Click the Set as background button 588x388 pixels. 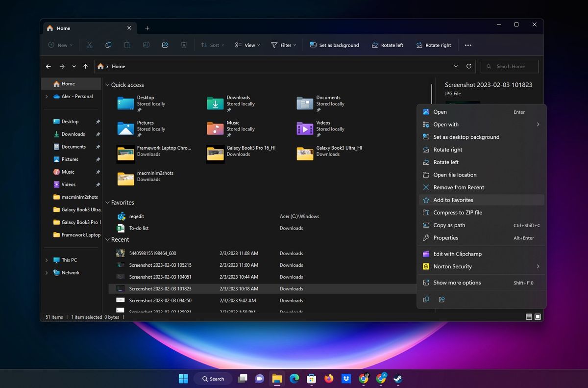[x=334, y=45]
